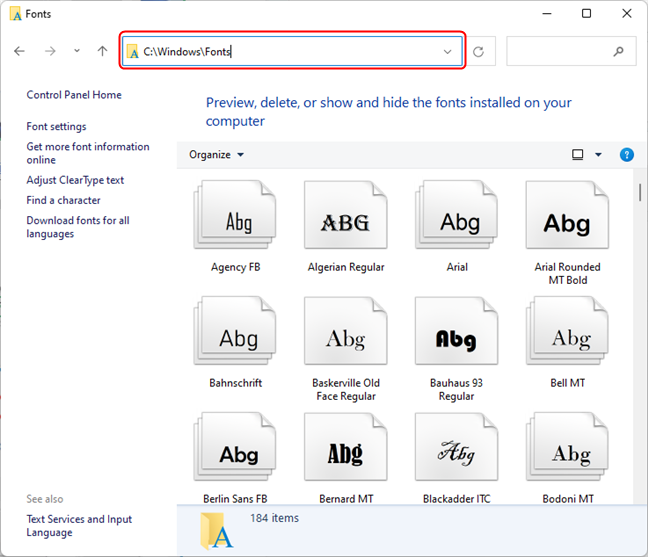Click the change view icon button
Screen dimensions: 648x557
[577, 155]
